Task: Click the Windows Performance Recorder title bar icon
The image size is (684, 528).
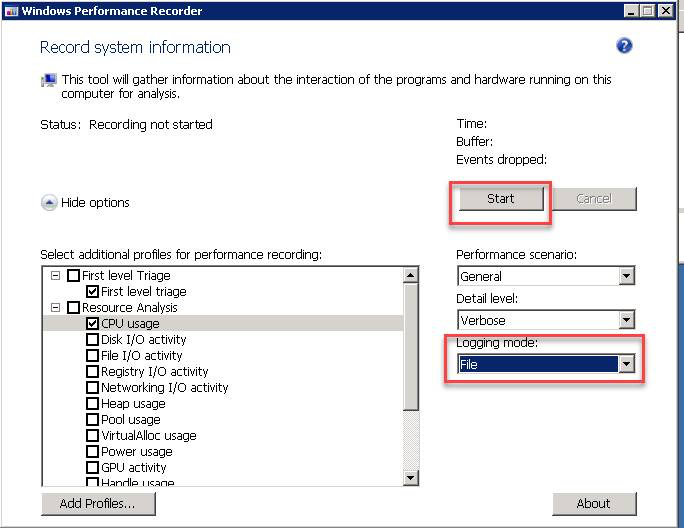Action: point(11,11)
